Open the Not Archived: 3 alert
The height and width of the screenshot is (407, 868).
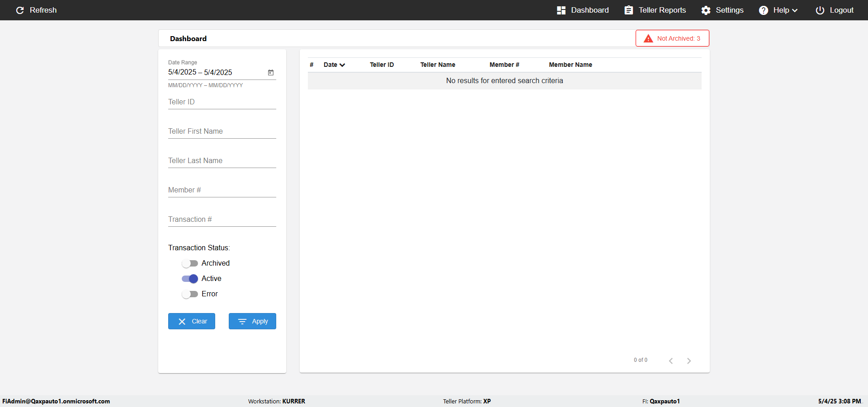[x=672, y=38]
